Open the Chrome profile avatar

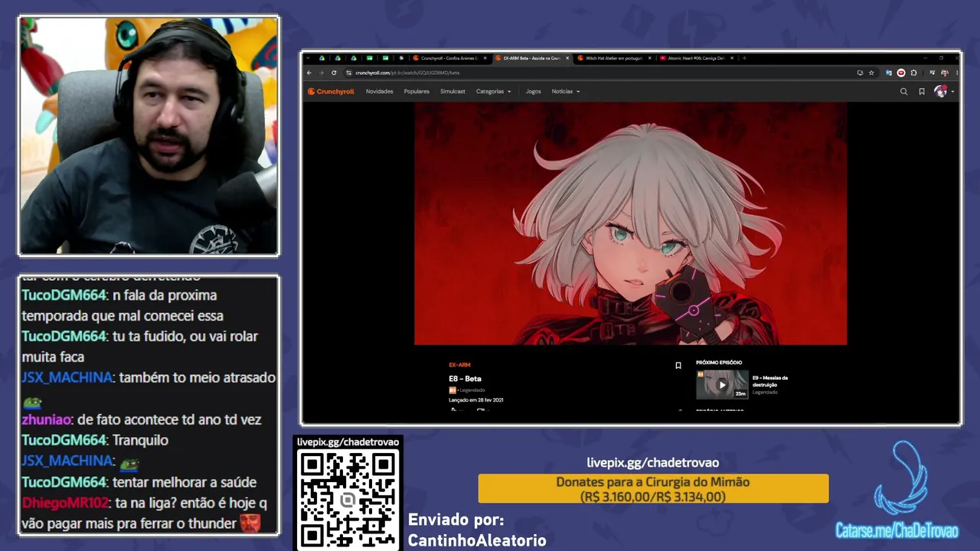click(945, 73)
